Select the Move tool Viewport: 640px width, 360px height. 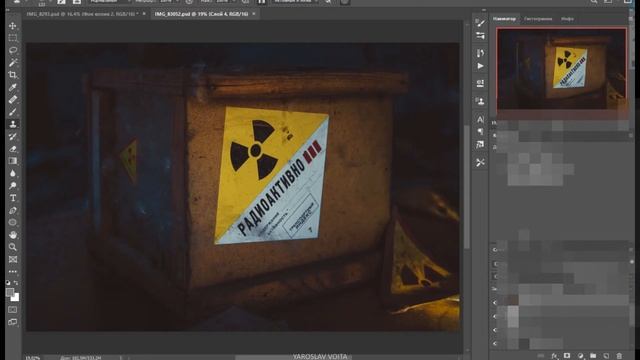pos(13,26)
